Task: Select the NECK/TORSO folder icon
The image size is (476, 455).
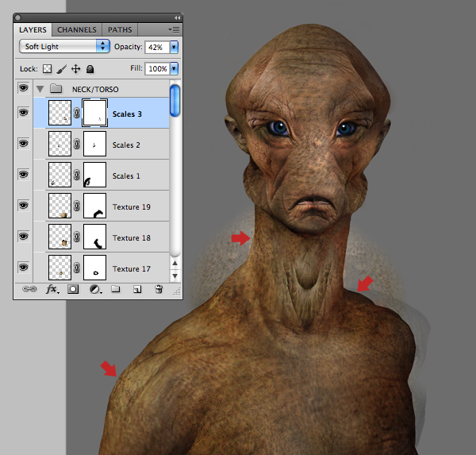Action: click(56, 88)
